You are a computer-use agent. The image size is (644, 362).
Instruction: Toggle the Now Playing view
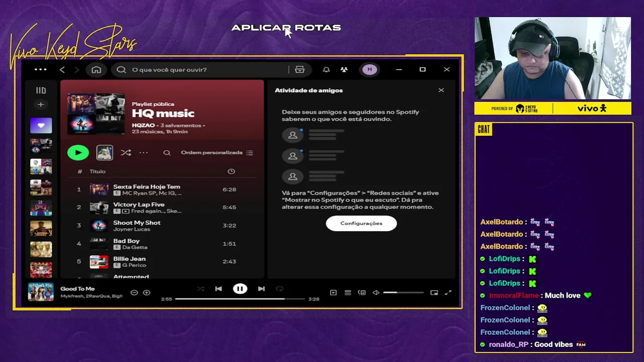pos(333,293)
